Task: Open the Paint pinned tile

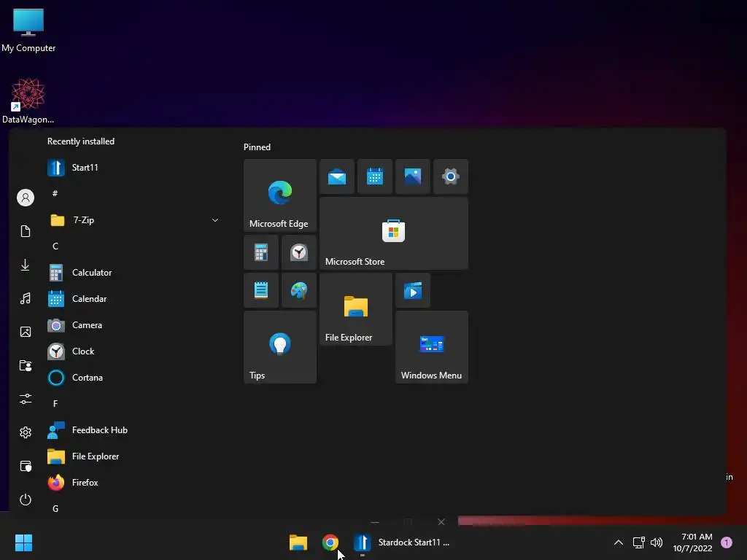Action: (x=298, y=290)
